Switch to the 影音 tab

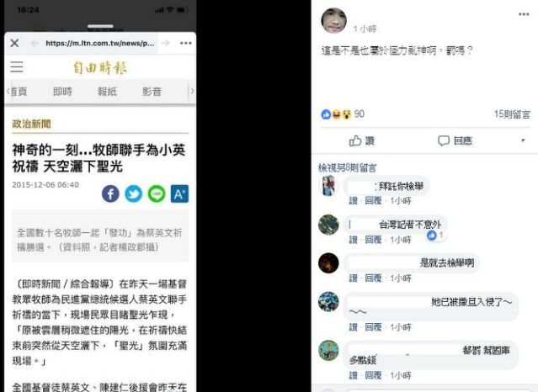point(152,92)
